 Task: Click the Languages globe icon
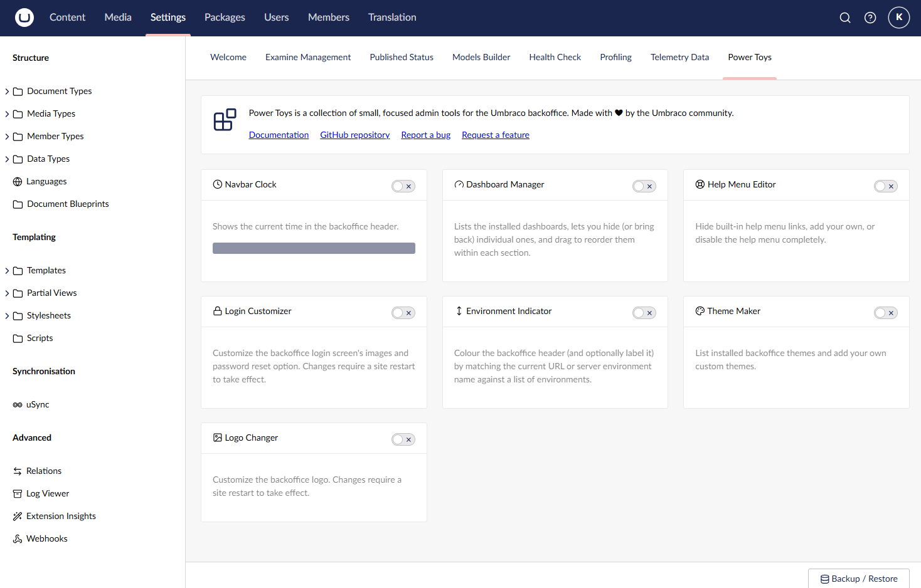click(x=18, y=182)
